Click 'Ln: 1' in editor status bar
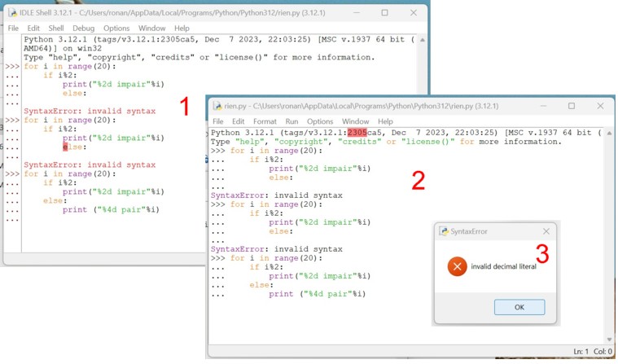This screenshot has width=618, height=364. click(x=581, y=352)
